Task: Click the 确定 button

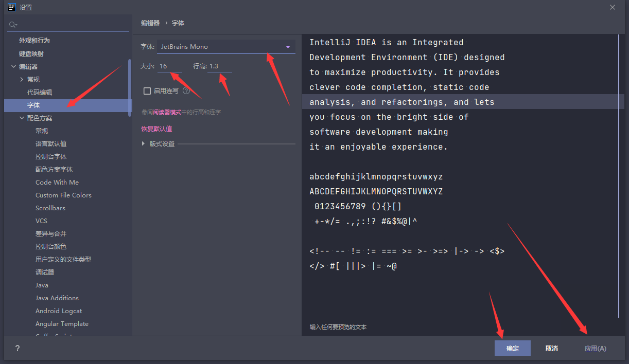Action: coord(512,348)
